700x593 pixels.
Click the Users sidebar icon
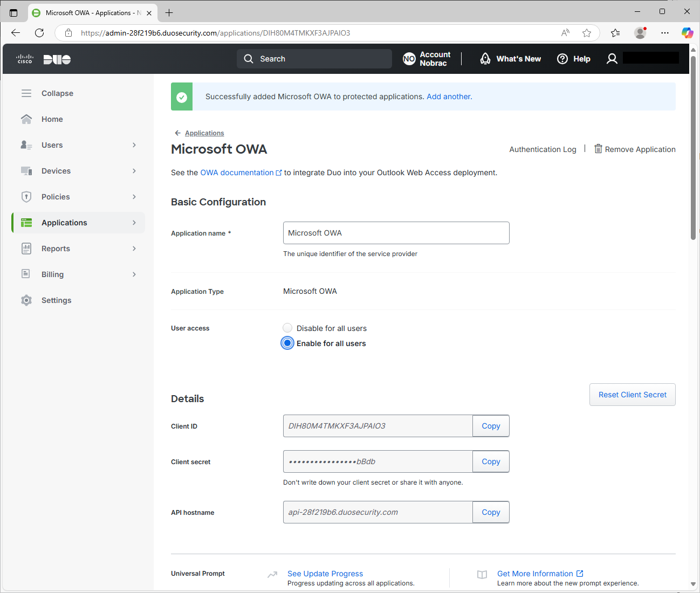pos(26,145)
